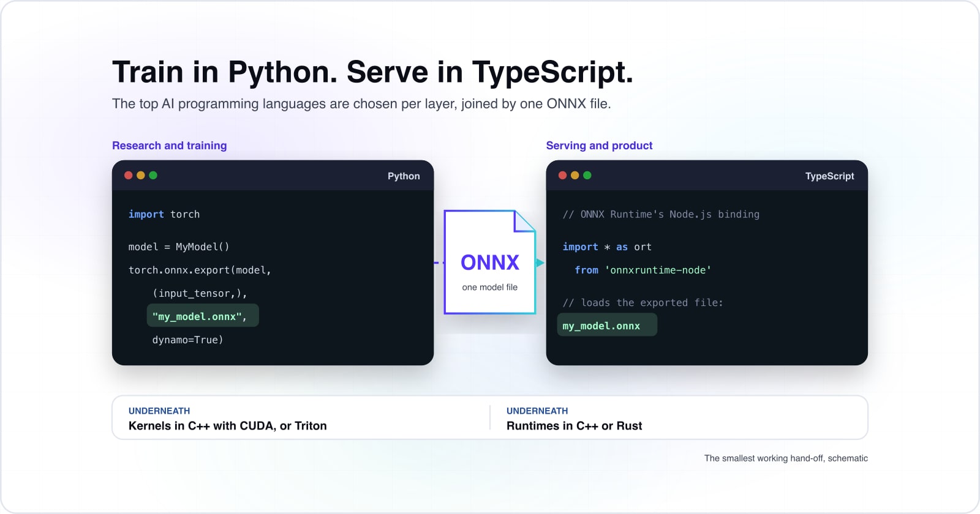Viewport: 980px width, 514px height.
Task: Click the "torch.onnx.export(model," line
Action: [x=200, y=270]
